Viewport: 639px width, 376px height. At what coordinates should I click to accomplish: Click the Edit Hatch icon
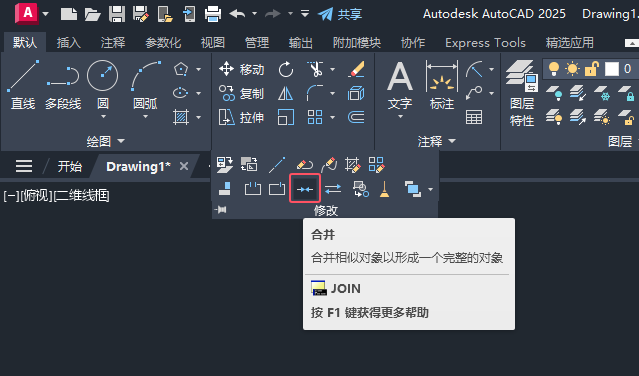[x=353, y=165]
